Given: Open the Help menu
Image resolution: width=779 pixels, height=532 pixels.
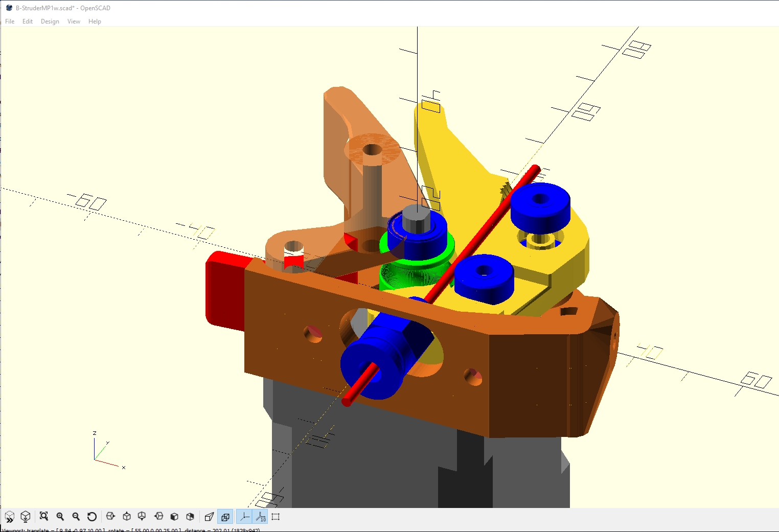Looking at the screenshot, I should [95, 21].
